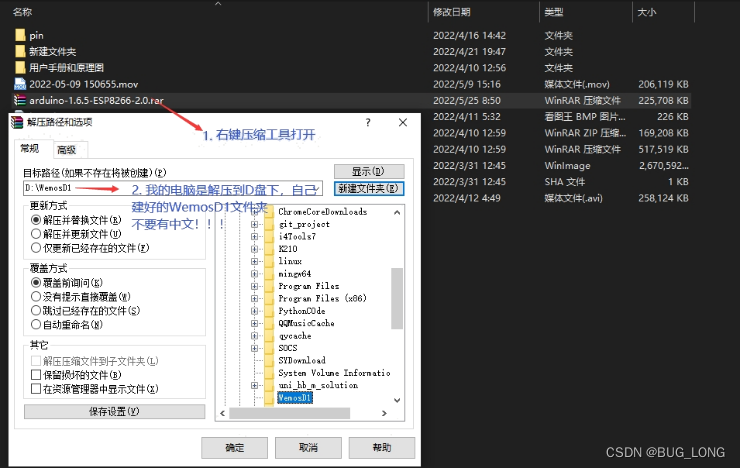Image resolution: width=741 pixels, height=469 pixels.
Task: Sort Explorer by 修改日期 column header
Action: (452, 12)
